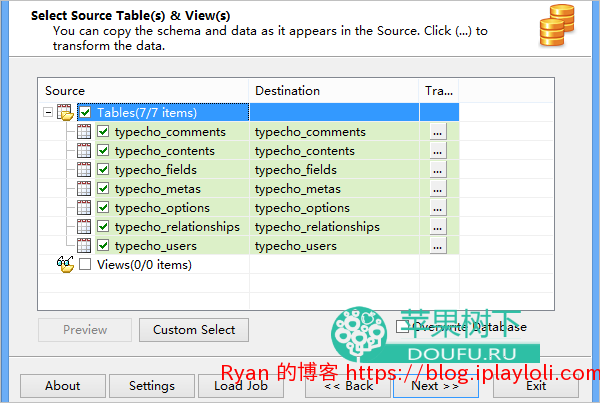The image size is (600, 403).
Task: Uncheck the typecho_options checkbox
Action: pos(103,207)
